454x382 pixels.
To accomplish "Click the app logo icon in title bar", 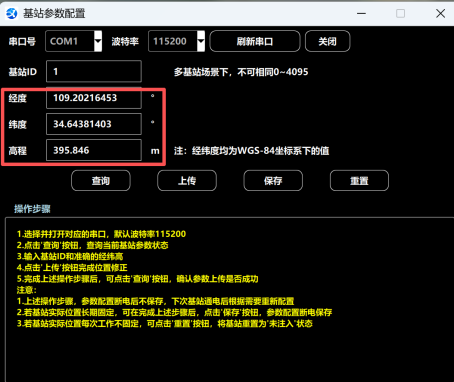I will point(12,14).
